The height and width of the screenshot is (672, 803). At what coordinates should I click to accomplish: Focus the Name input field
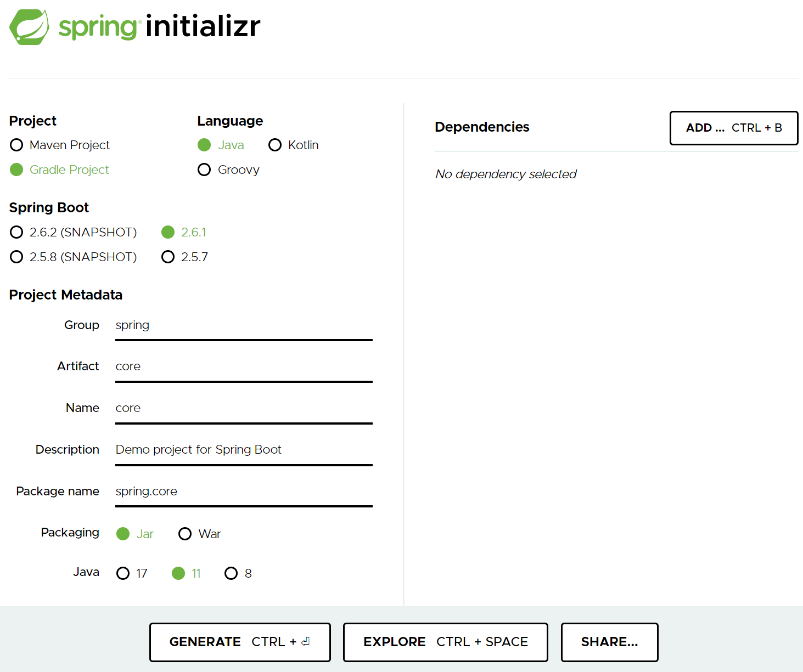coord(244,409)
